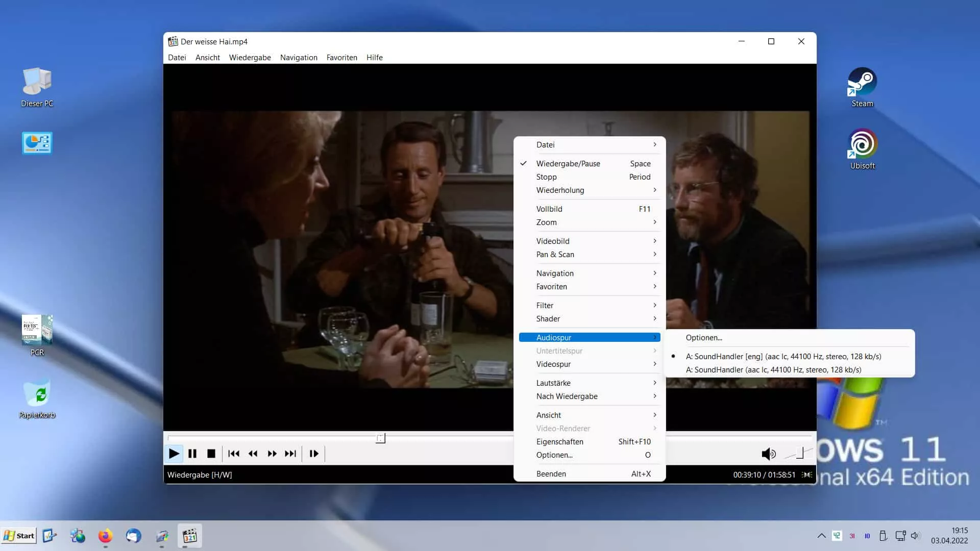980x551 pixels.
Task: Click MPC-HC app icon in title bar
Action: pos(173,41)
